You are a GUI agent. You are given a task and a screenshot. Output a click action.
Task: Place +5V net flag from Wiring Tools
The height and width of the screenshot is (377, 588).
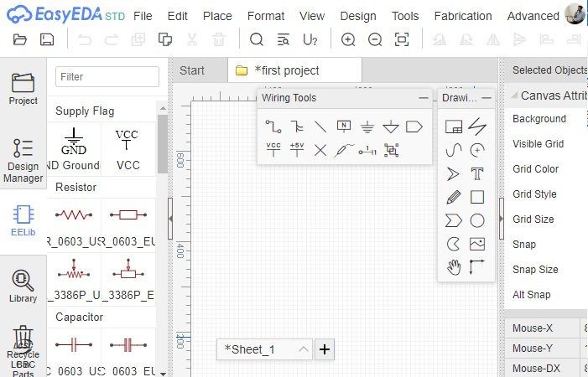point(297,150)
